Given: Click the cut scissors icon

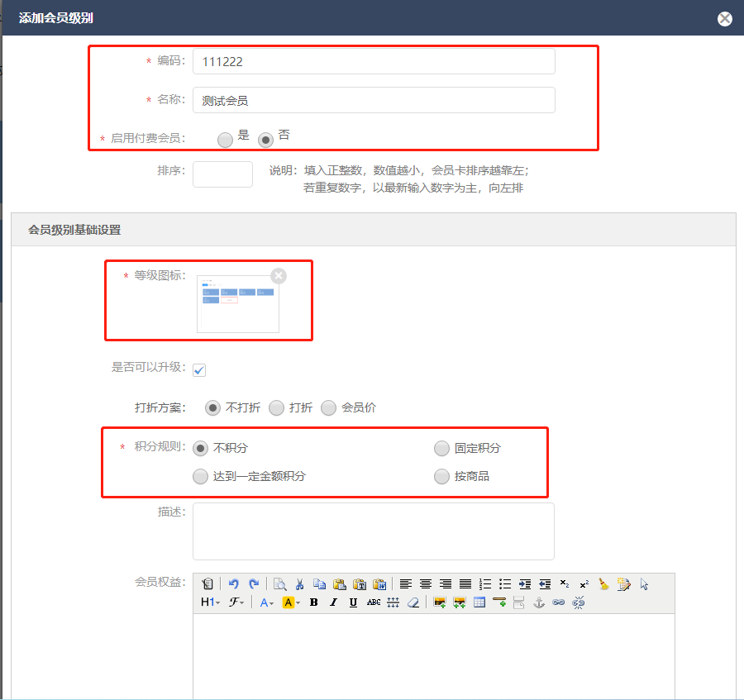Looking at the screenshot, I should click(x=300, y=583).
